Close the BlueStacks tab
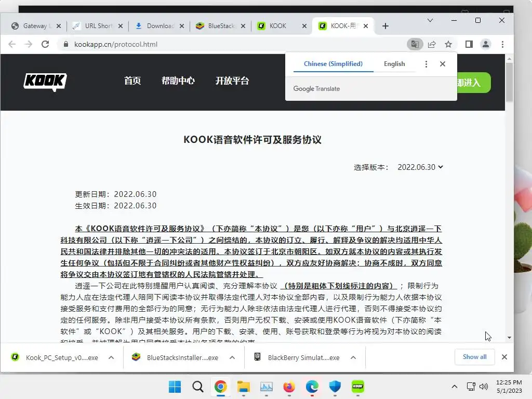The image size is (532, 399). click(243, 26)
